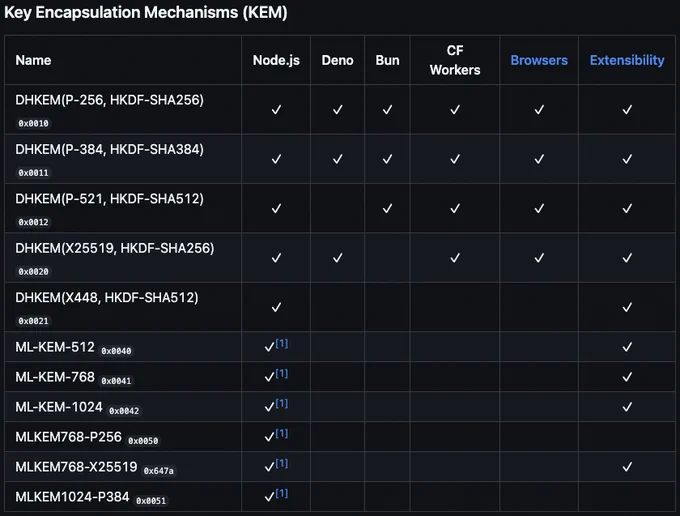Screen dimensions: 680x516
Task: Click Extensibility checkmark in MLKEM768-X25519 row
Action: (627, 467)
